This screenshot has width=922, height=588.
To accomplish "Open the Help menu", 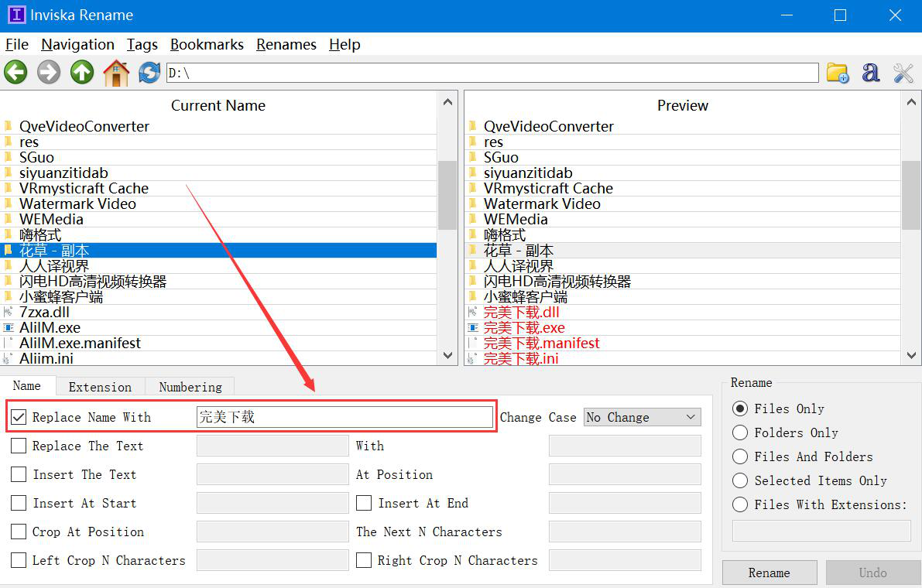I will 344,45.
